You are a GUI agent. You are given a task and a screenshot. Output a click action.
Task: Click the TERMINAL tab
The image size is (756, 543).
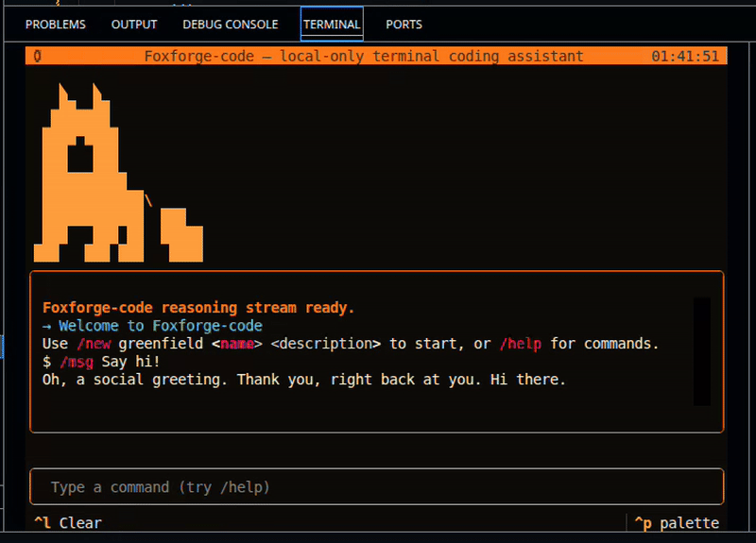point(332,25)
